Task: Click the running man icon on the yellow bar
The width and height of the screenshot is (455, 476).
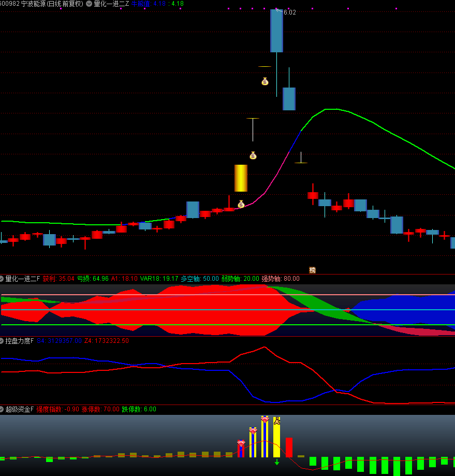Action: click(277, 421)
